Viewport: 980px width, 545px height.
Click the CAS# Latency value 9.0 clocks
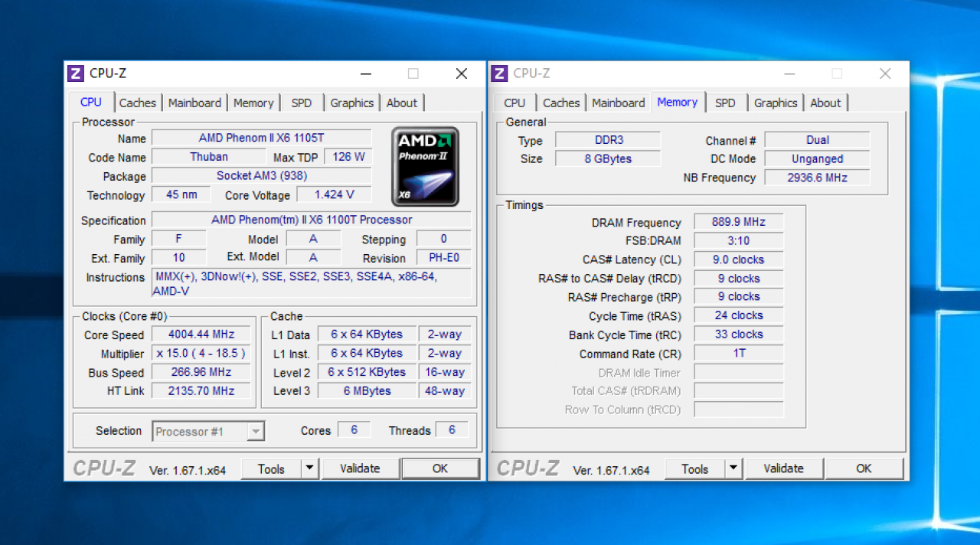738,259
